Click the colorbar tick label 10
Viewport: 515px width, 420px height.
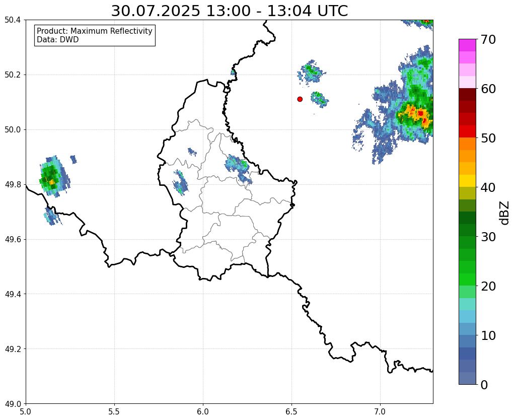[x=488, y=335]
